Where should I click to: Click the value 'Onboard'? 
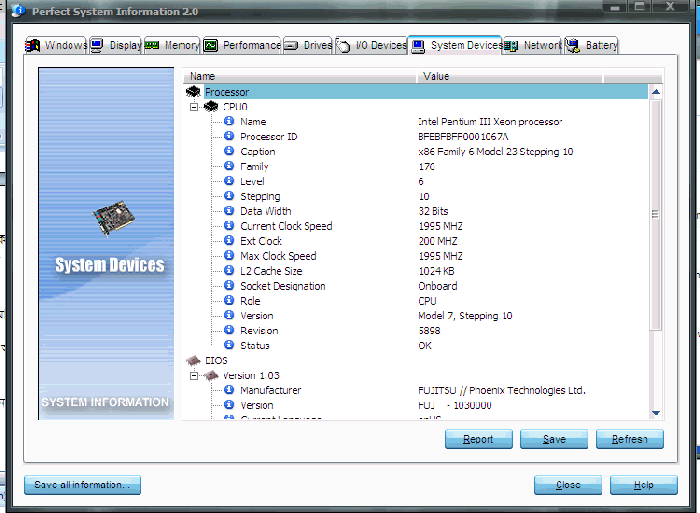click(x=438, y=286)
